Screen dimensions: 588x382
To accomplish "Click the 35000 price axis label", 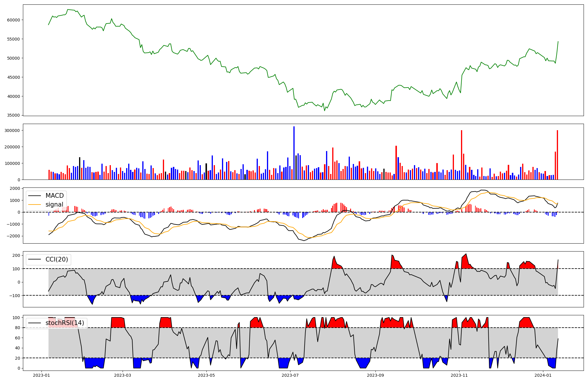I will point(13,115).
